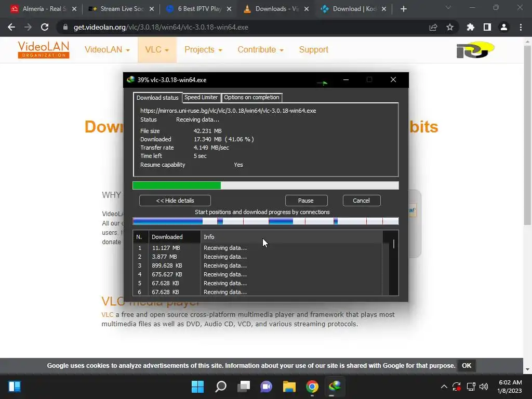This screenshot has height=399, width=532.
Task: Click the network tray icon
Action: coord(471,387)
